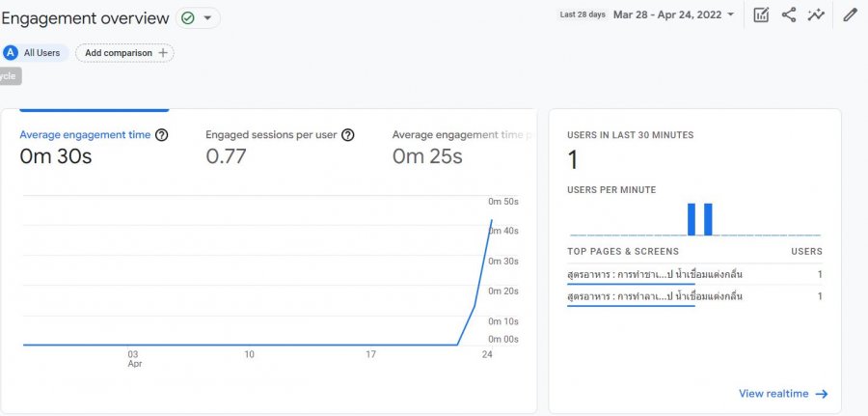Click the share report icon
The height and width of the screenshot is (416, 868).
tap(789, 14)
